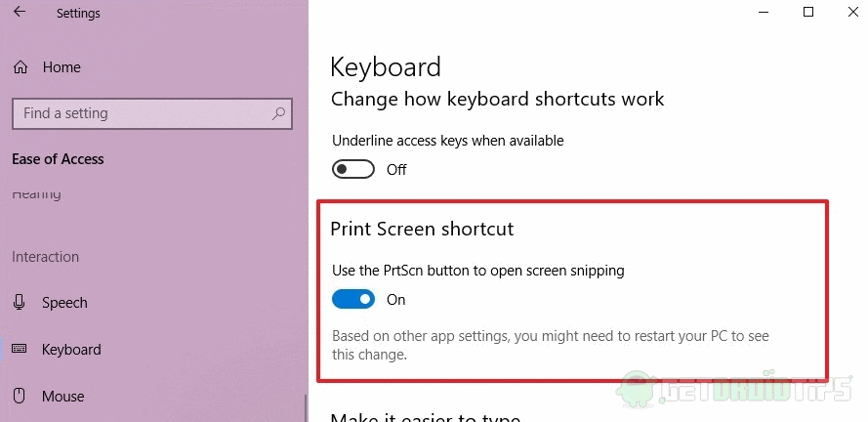Select the Keyboard icon in the sidebar
Viewport: 868px width, 422px height.
coord(20,349)
